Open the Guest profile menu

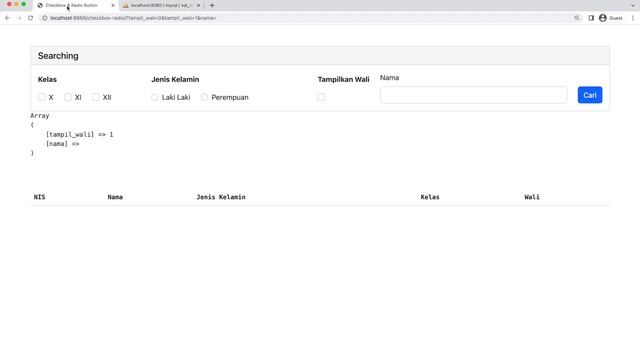tap(611, 18)
